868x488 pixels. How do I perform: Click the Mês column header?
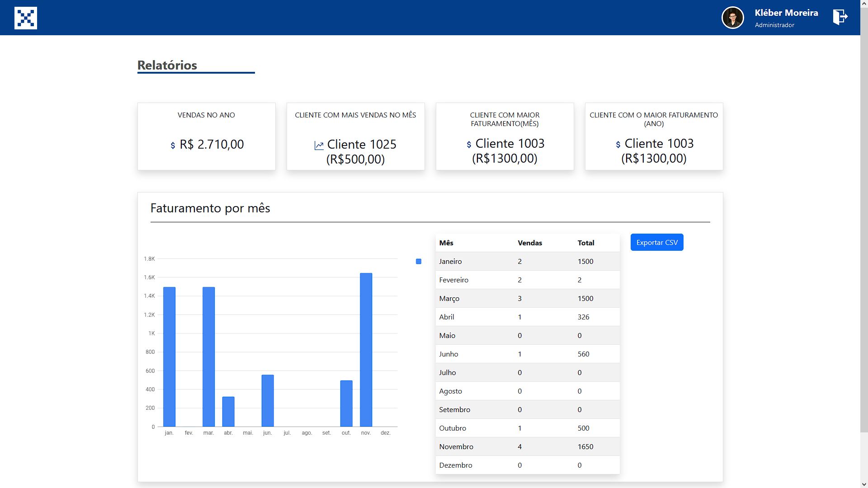point(446,243)
